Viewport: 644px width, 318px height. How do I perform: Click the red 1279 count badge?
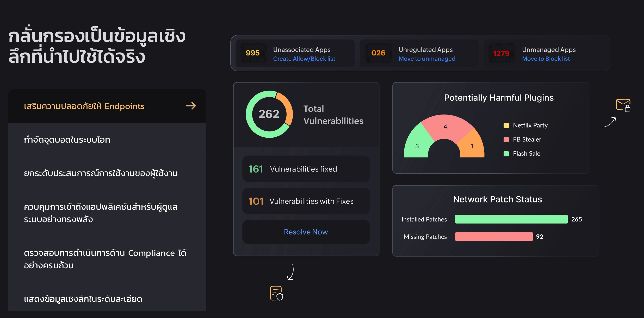[501, 53]
